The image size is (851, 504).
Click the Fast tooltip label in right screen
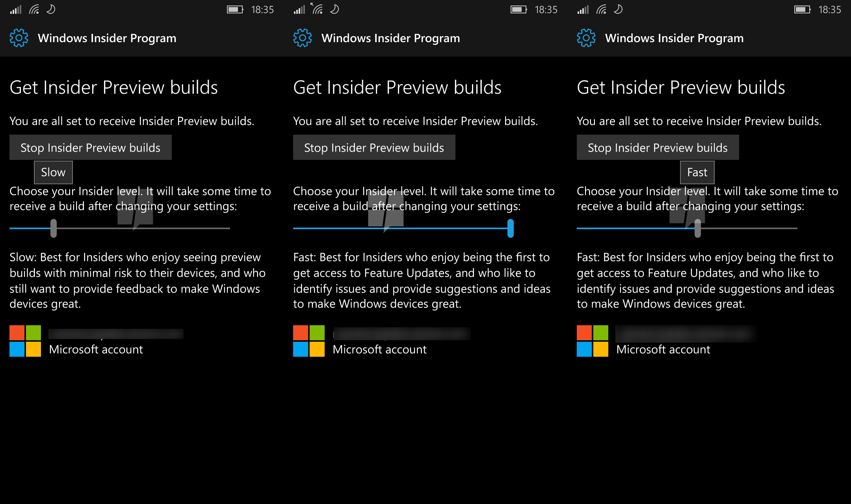(697, 172)
